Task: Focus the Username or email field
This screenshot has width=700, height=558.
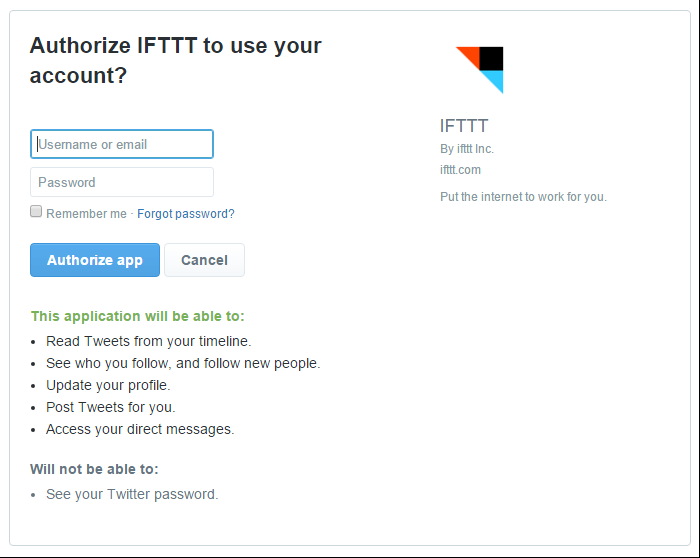Action: 122,144
